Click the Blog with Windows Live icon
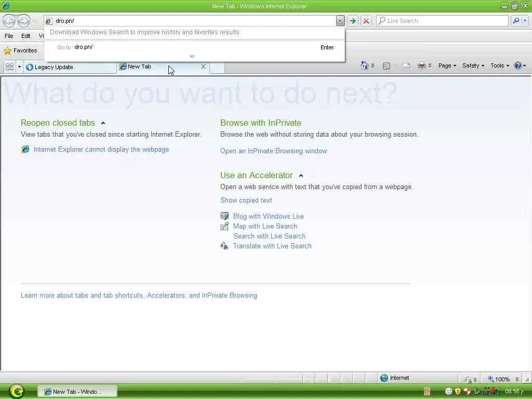 [224, 216]
